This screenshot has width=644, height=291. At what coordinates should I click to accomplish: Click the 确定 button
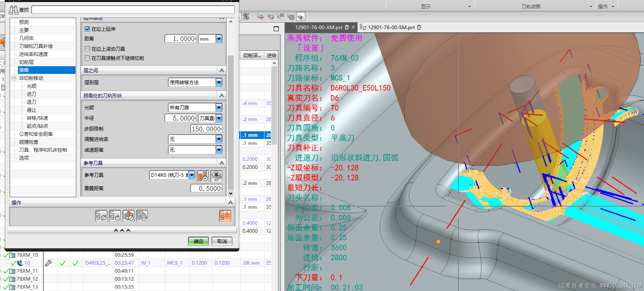[198, 241]
